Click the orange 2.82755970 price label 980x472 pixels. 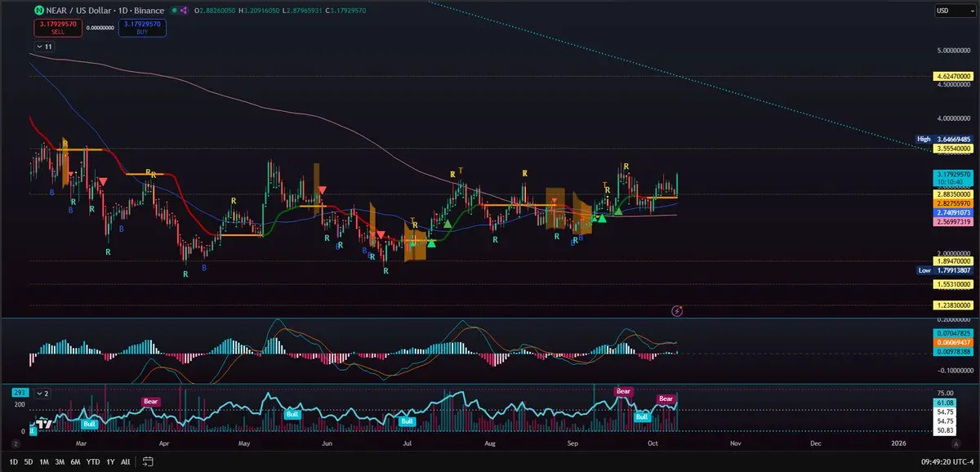click(x=952, y=202)
